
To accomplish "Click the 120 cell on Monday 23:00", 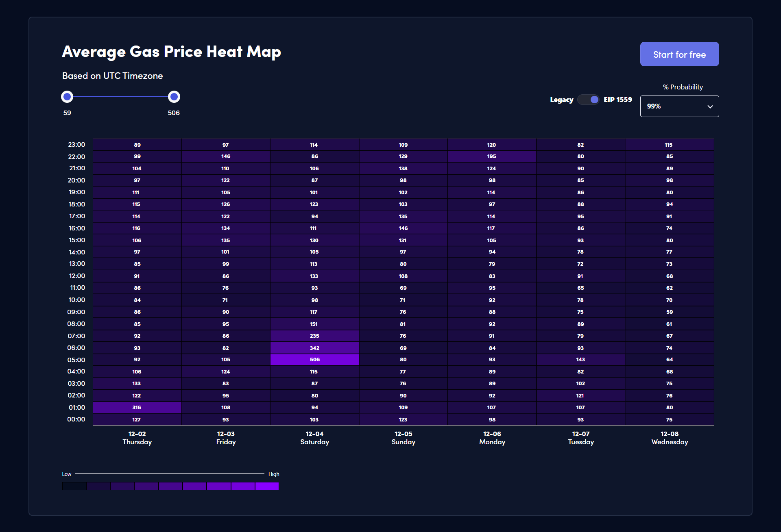I will (492, 145).
